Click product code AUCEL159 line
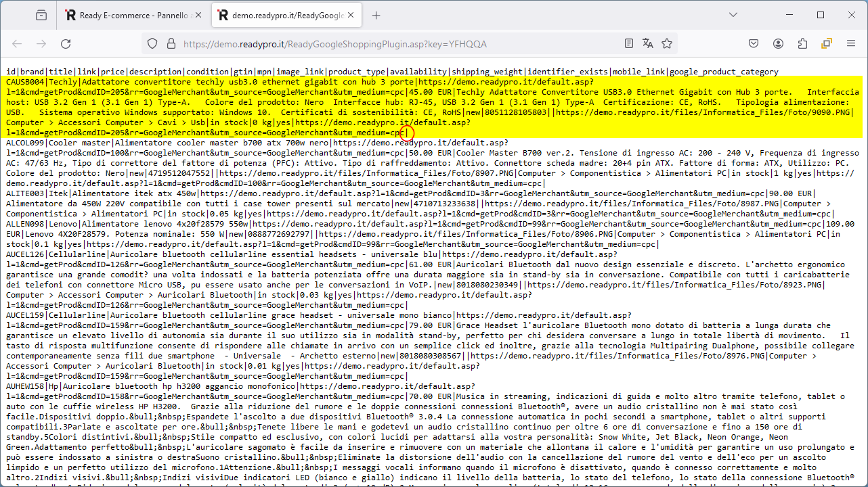This screenshot has height=487, width=868. [x=26, y=315]
